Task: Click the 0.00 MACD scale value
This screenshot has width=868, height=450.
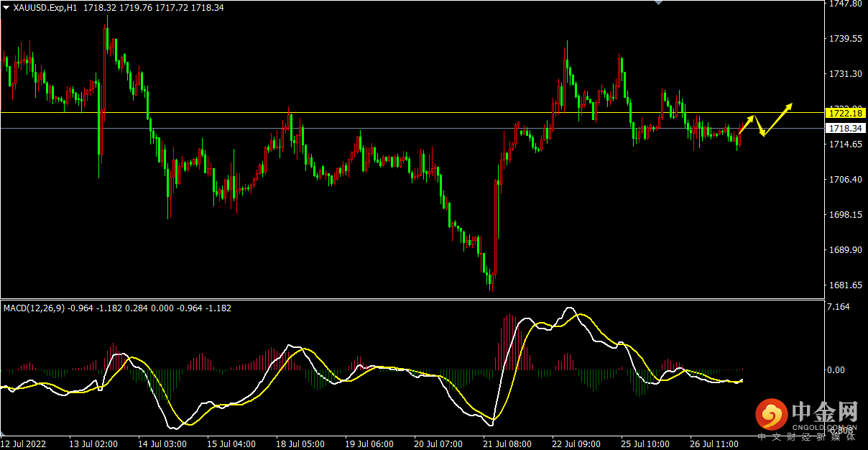Action: (x=837, y=369)
